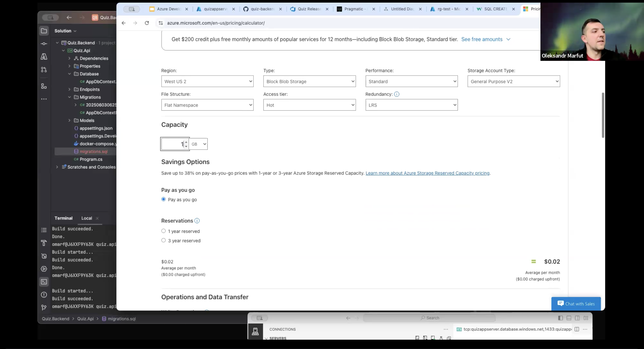The height and width of the screenshot is (349, 644).
Task: Open the Explorer folder icon in Rider sidebar
Action: point(44,31)
